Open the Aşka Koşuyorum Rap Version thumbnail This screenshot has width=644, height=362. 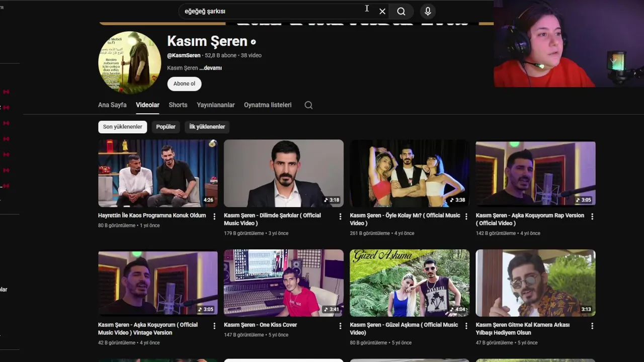pos(535,173)
